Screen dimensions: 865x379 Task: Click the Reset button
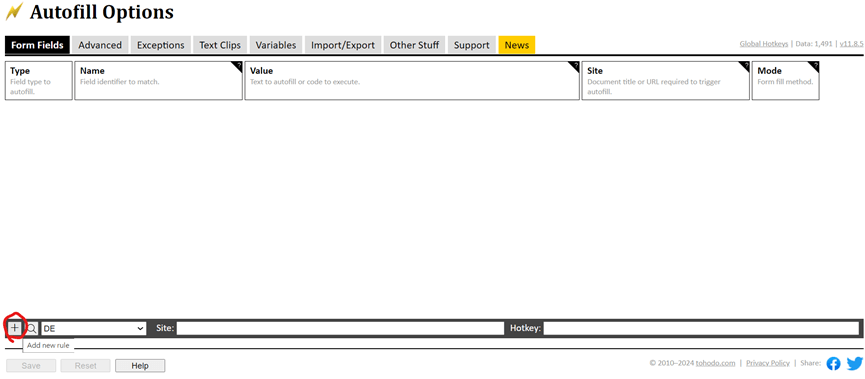86,366
